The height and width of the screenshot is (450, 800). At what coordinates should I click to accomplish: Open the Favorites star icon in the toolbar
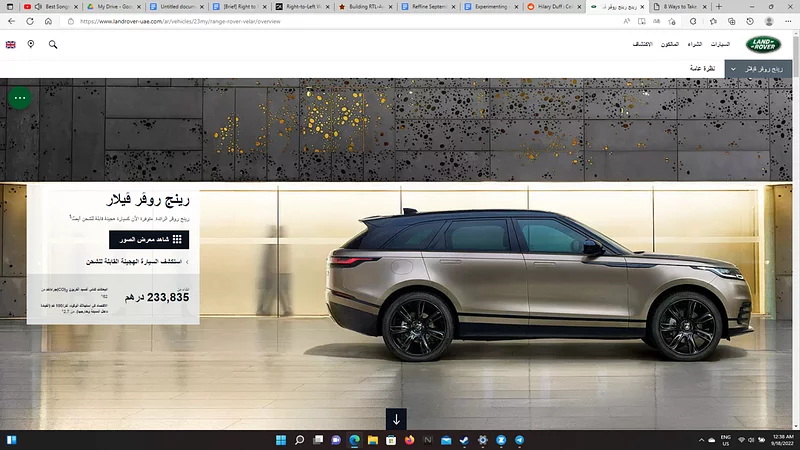713,21
